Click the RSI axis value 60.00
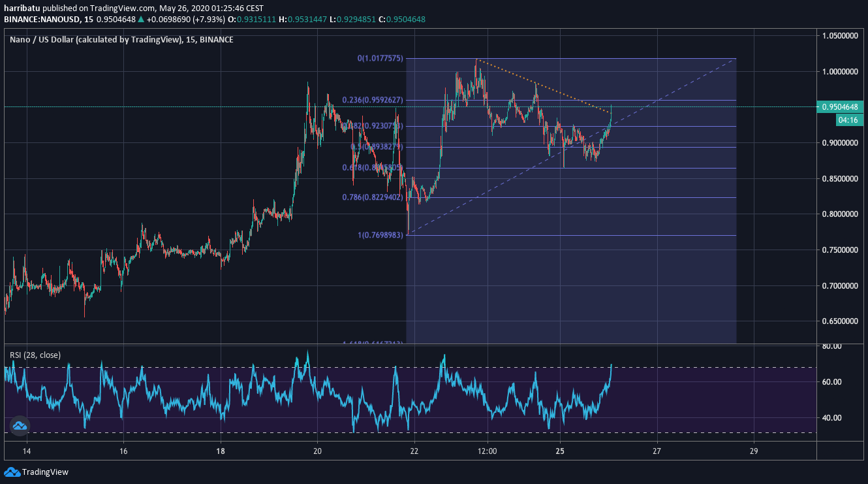This screenshot has width=868, height=484. tap(831, 382)
